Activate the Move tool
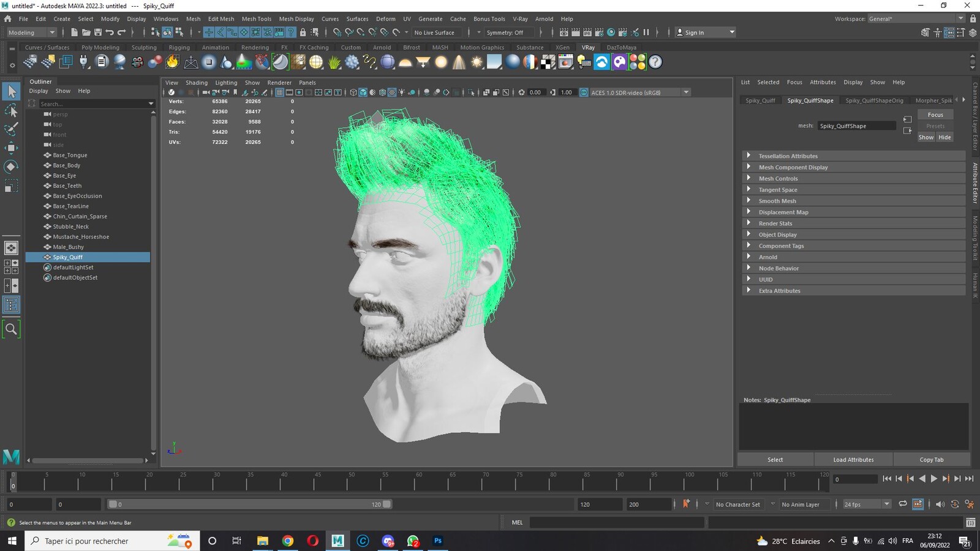Image resolution: width=980 pixels, height=551 pixels. coord(11,148)
